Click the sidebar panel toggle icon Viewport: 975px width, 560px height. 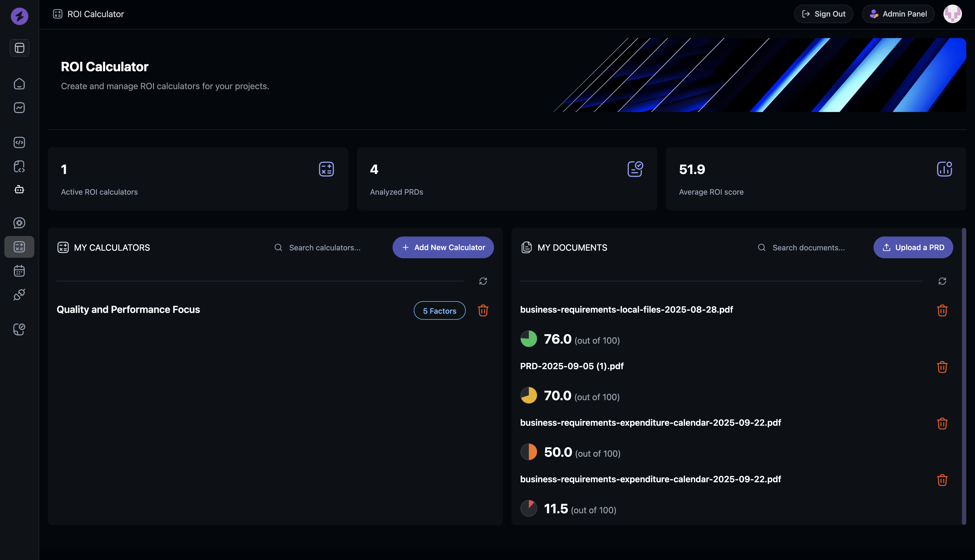(x=19, y=48)
